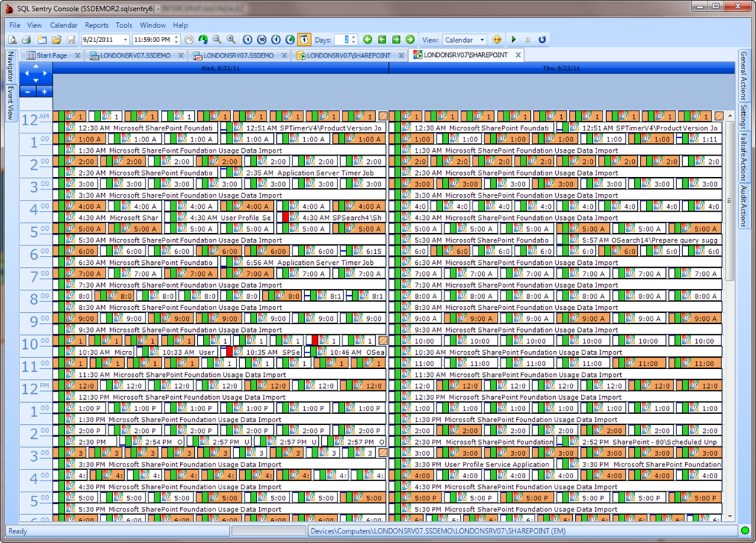Click the square green next-day arrow

click(x=396, y=40)
